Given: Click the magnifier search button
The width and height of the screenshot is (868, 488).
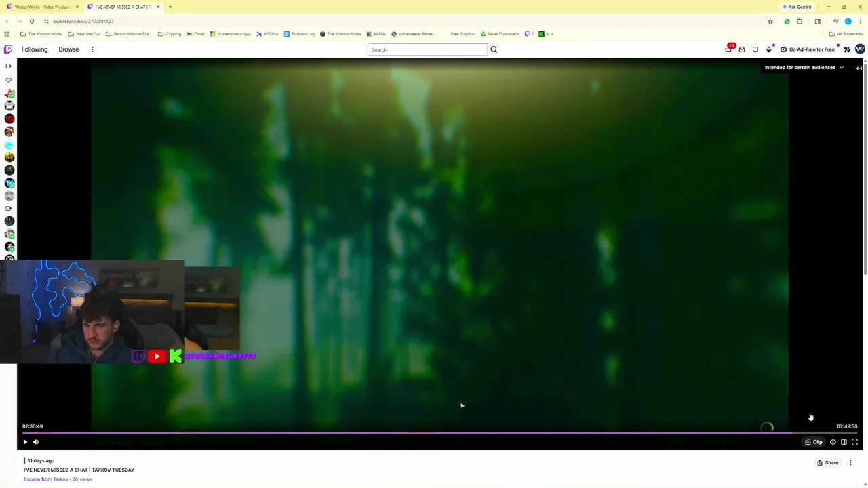Looking at the screenshot, I should click(x=494, y=49).
